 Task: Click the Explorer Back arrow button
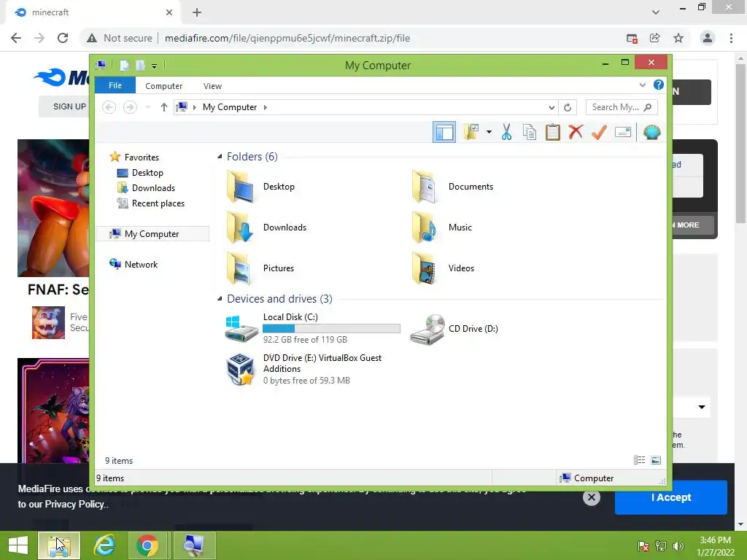109,107
